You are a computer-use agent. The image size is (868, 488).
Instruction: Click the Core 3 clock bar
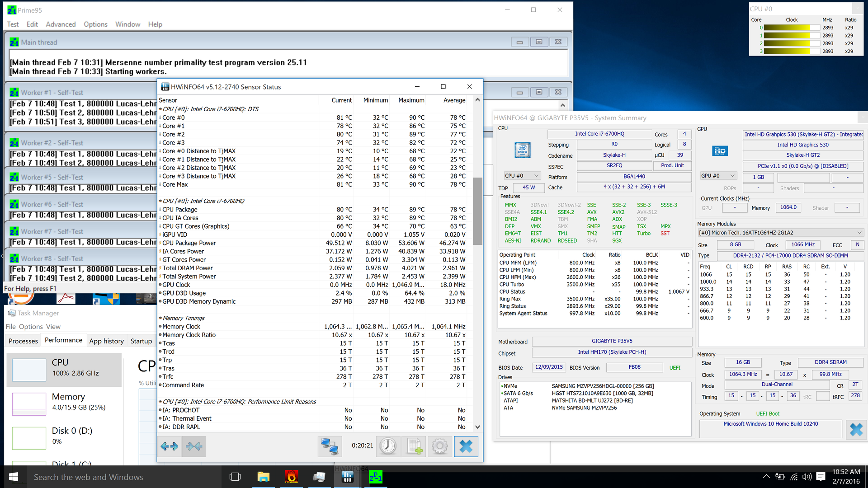pyautogui.click(x=792, y=52)
